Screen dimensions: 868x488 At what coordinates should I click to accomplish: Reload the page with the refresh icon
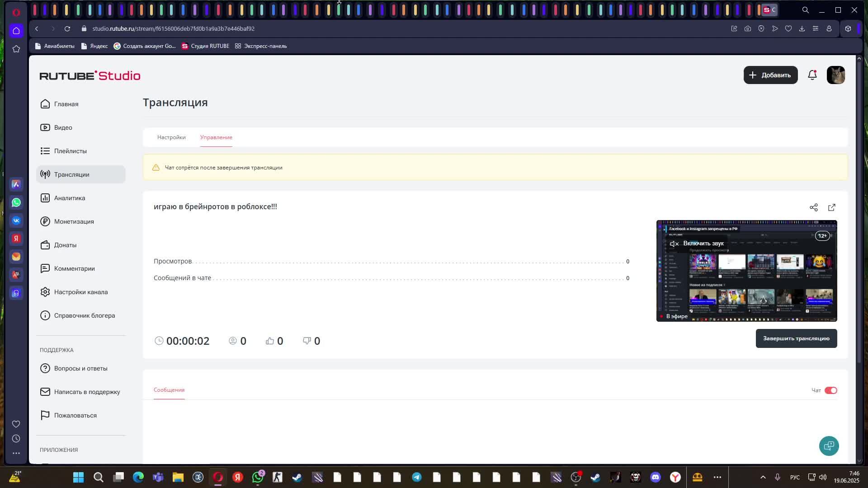(67, 28)
